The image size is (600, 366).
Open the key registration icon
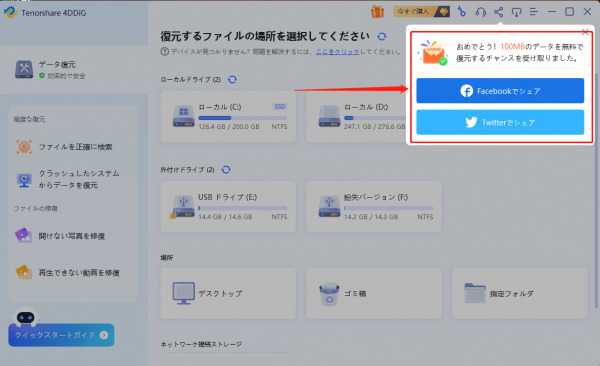click(462, 11)
